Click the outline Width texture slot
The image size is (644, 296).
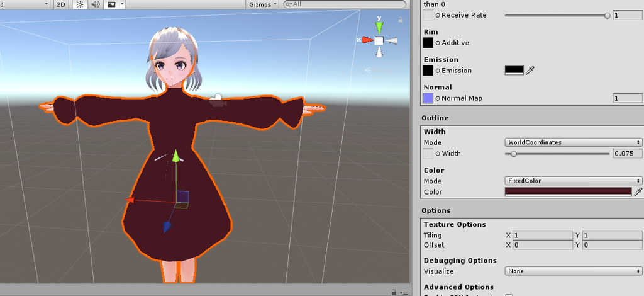[x=428, y=153]
